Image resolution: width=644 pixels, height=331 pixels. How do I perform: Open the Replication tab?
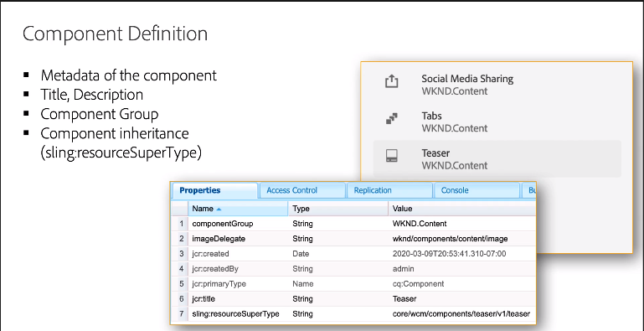(x=389, y=191)
